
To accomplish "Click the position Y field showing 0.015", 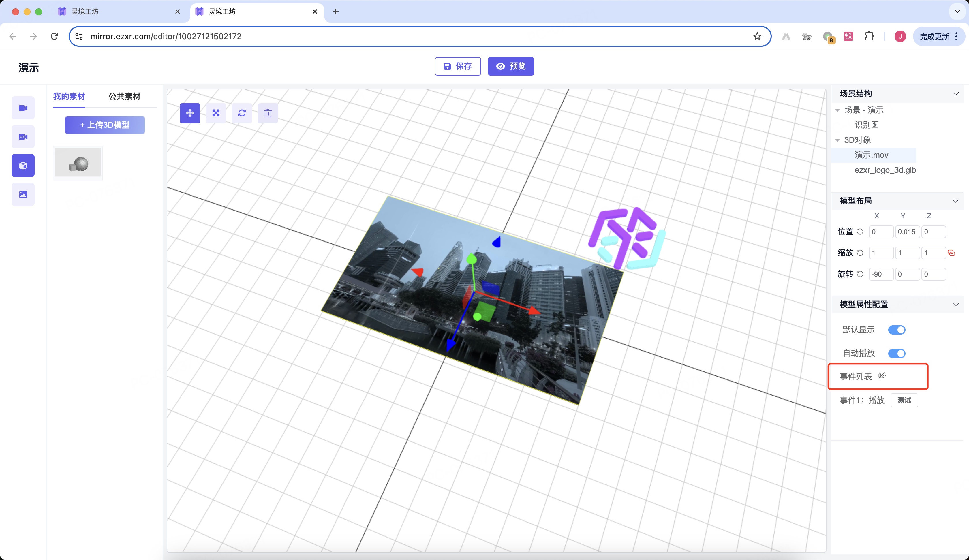I will tap(907, 232).
